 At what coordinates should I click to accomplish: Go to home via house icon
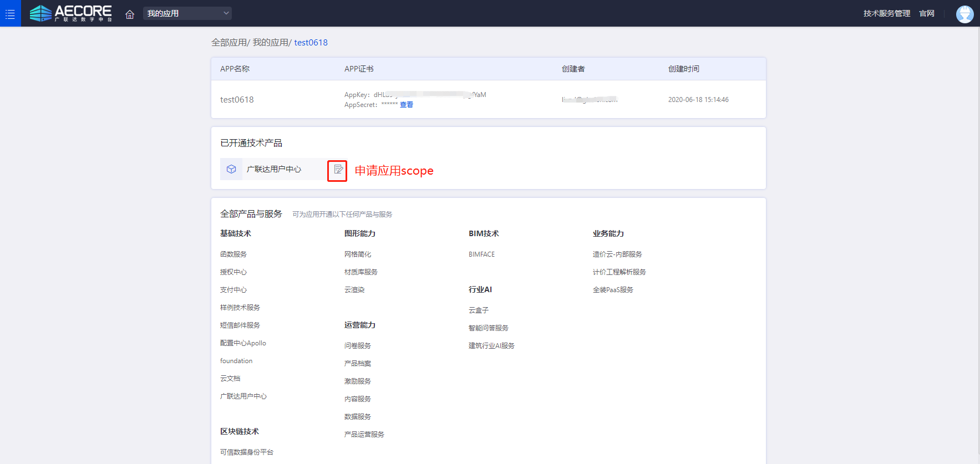coord(130,14)
